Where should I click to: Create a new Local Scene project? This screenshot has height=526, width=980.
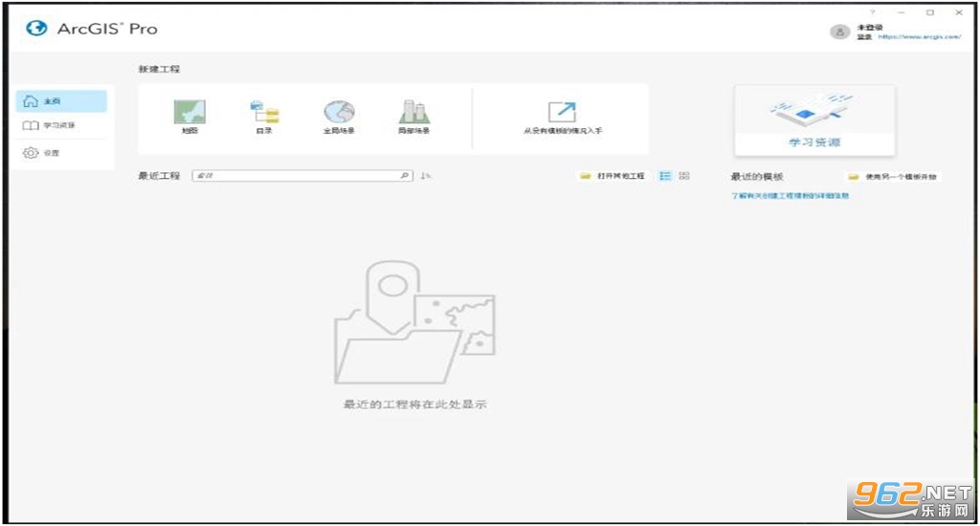pyautogui.click(x=413, y=118)
